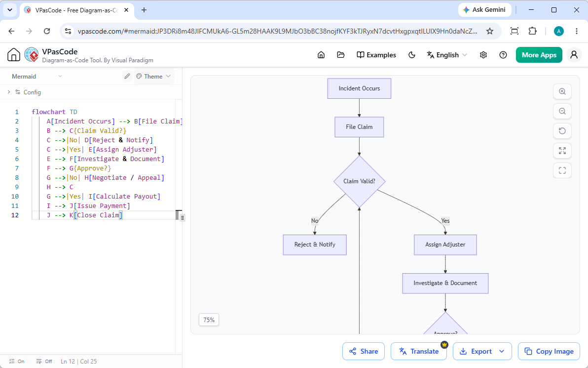Open the folder icon in navigation bar

pyautogui.click(x=340, y=55)
